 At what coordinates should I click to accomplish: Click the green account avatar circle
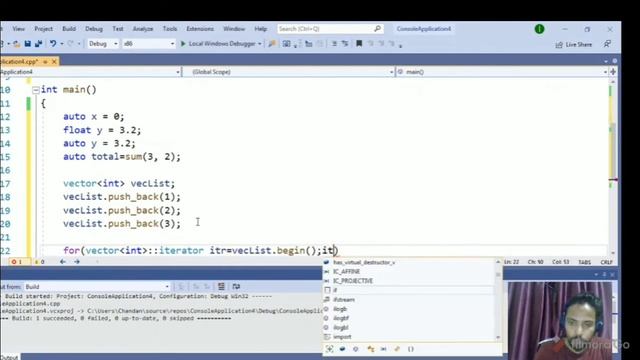[x=540, y=29]
